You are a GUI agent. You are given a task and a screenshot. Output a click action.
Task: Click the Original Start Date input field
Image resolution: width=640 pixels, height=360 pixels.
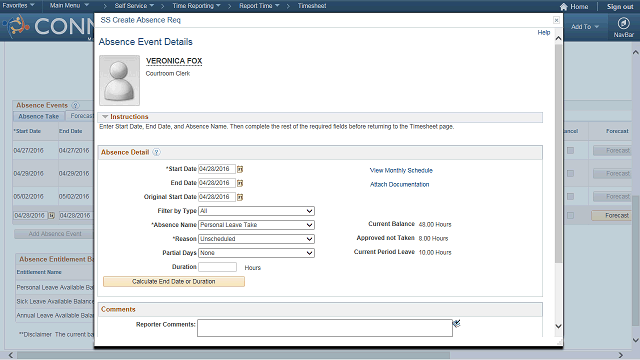[x=217, y=197]
